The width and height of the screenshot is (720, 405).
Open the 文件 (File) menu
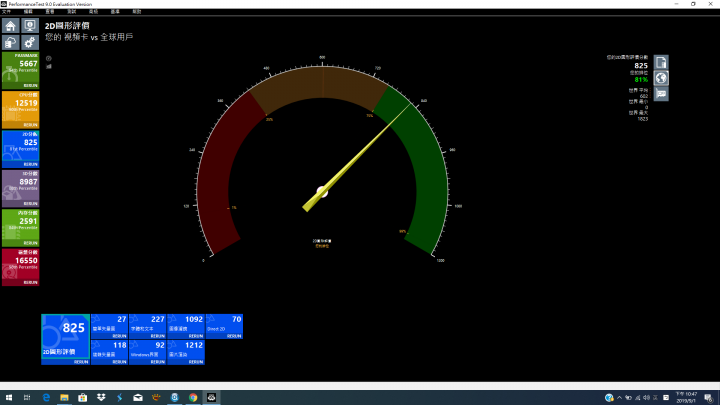point(6,11)
